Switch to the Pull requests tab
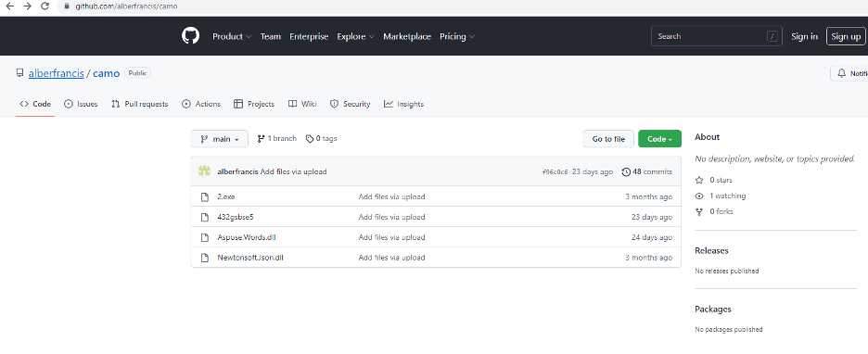 (x=139, y=104)
